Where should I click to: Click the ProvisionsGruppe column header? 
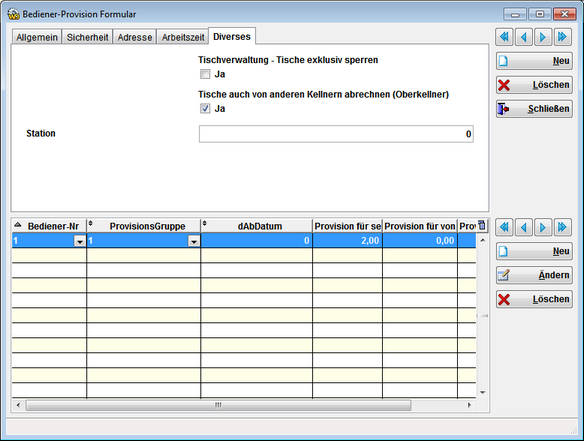tap(143, 226)
